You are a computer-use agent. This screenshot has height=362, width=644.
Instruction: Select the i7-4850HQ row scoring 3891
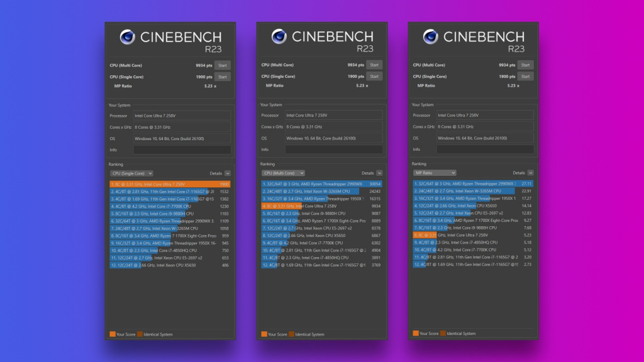point(321,258)
